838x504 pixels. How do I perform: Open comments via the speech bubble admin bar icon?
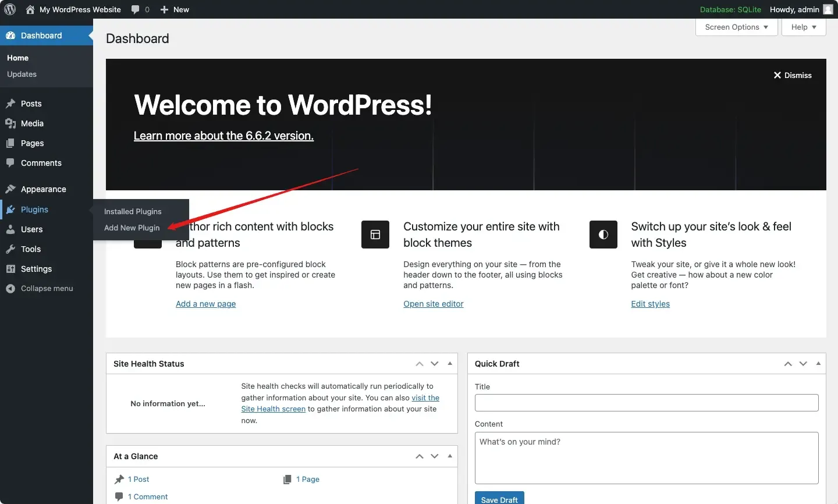[136, 9]
